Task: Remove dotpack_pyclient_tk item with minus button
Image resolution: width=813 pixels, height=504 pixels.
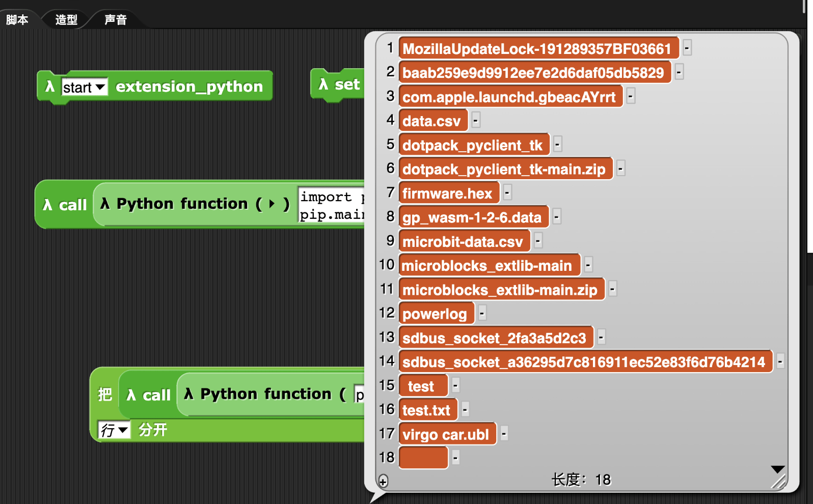Action: click(x=558, y=144)
